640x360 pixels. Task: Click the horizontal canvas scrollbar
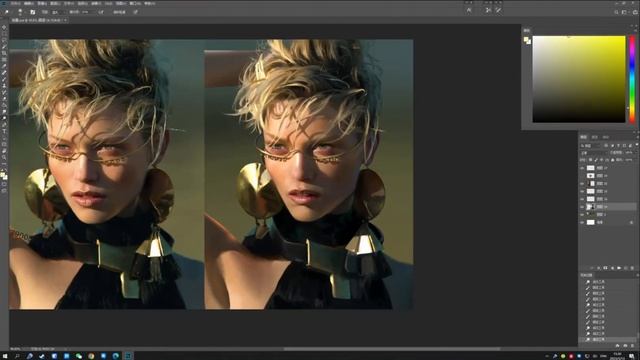(x=392, y=349)
